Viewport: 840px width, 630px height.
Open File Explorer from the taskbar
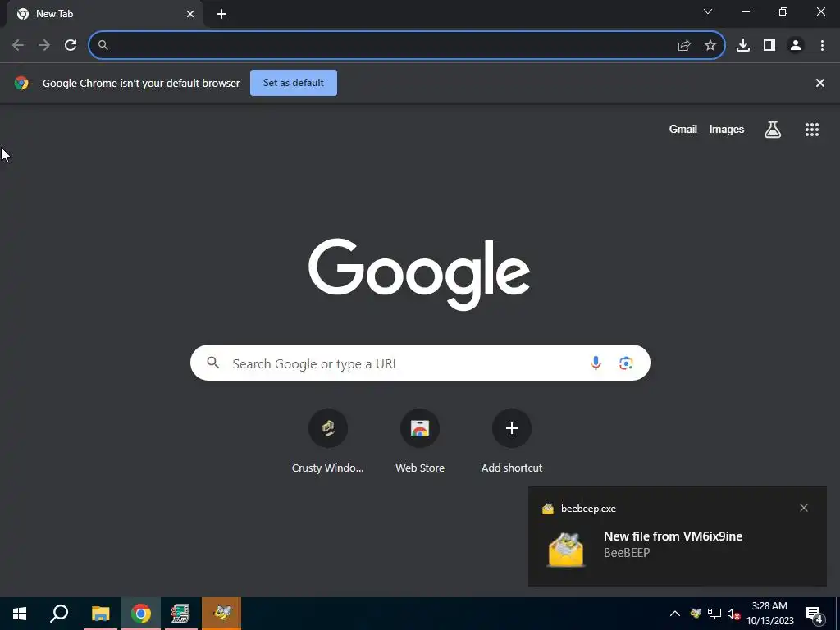100,614
